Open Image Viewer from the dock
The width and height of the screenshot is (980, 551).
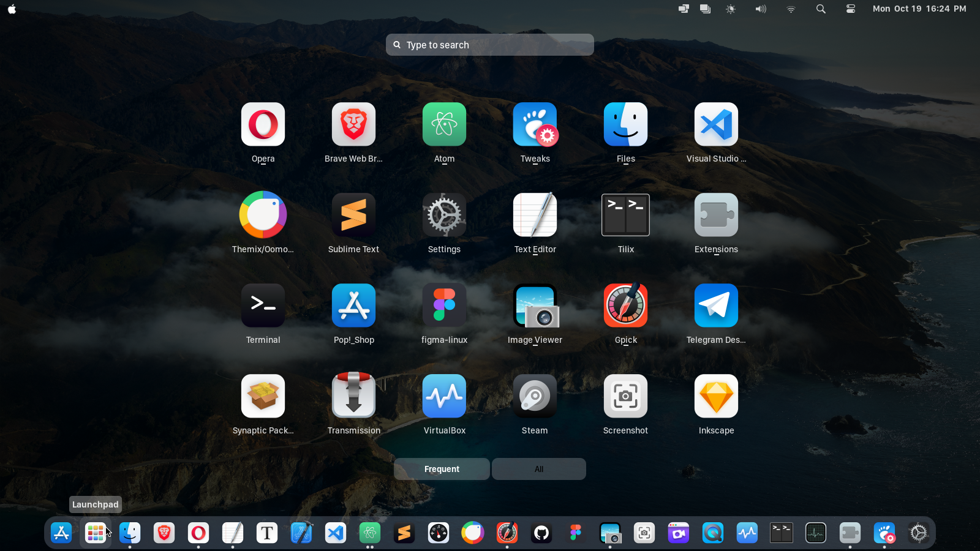tap(610, 533)
